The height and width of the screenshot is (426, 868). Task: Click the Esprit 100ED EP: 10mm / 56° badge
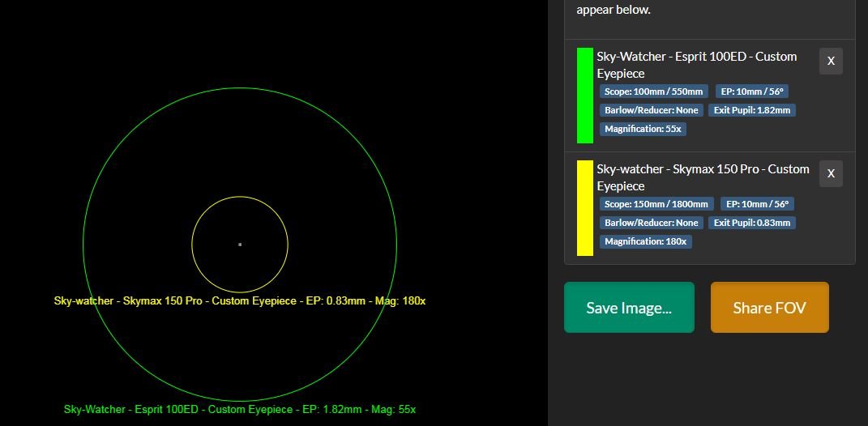tap(752, 92)
